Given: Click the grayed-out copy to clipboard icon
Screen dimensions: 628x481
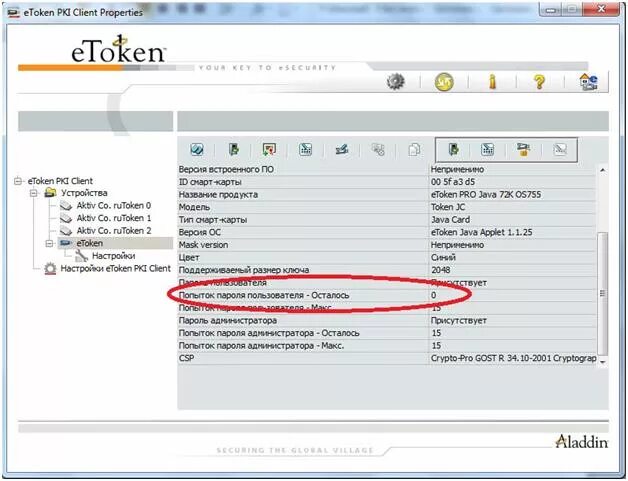Looking at the screenshot, I should click(415, 150).
